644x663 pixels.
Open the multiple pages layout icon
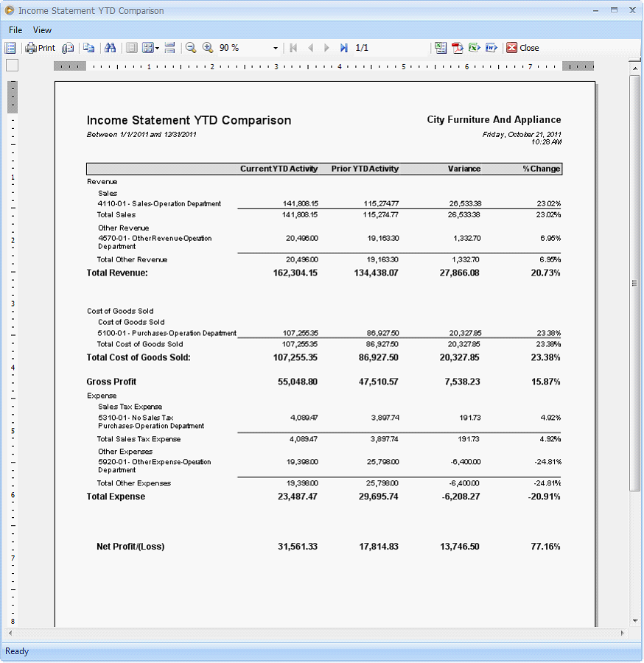click(147, 48)
